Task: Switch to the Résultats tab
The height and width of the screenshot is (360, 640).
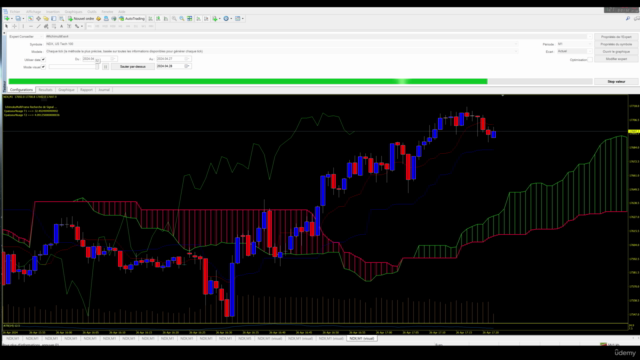Action: [x=45, y=90]
